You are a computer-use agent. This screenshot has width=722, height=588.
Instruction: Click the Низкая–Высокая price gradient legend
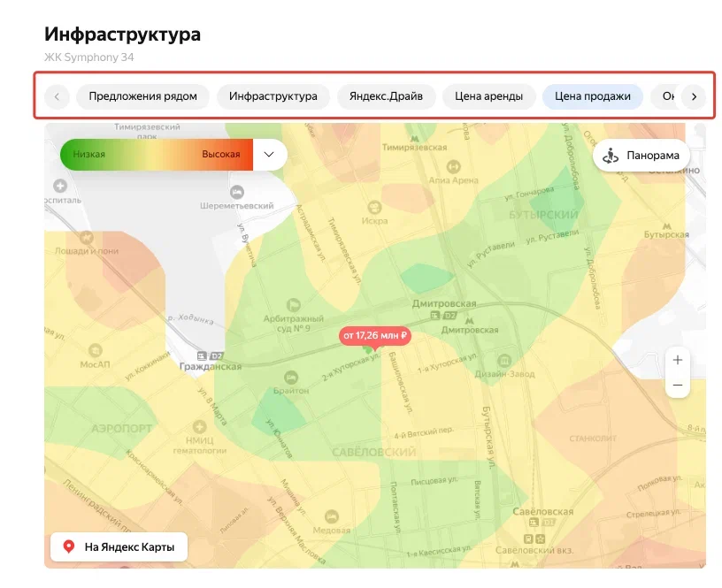(157, 155)
